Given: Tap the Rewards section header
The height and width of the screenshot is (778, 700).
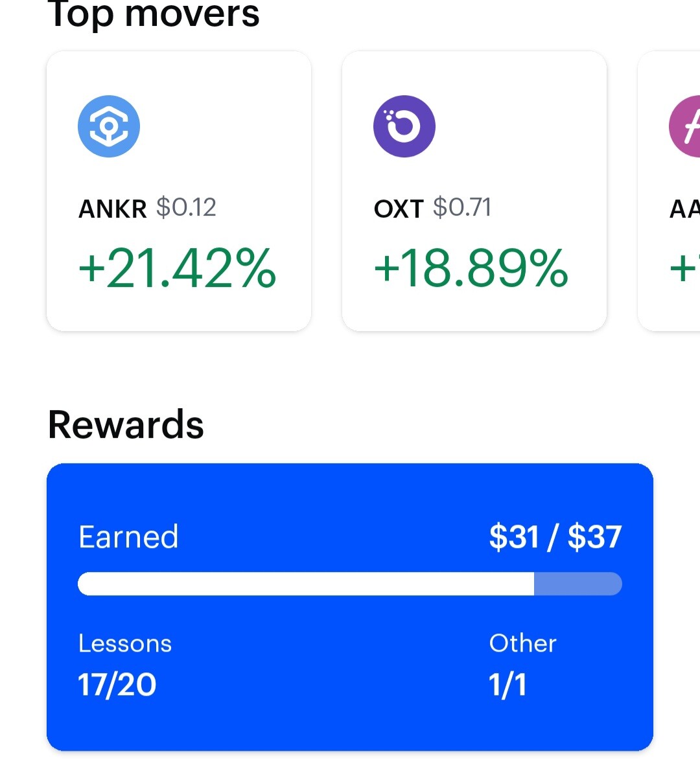Looking at the screenshot, I should coord(126,424).
